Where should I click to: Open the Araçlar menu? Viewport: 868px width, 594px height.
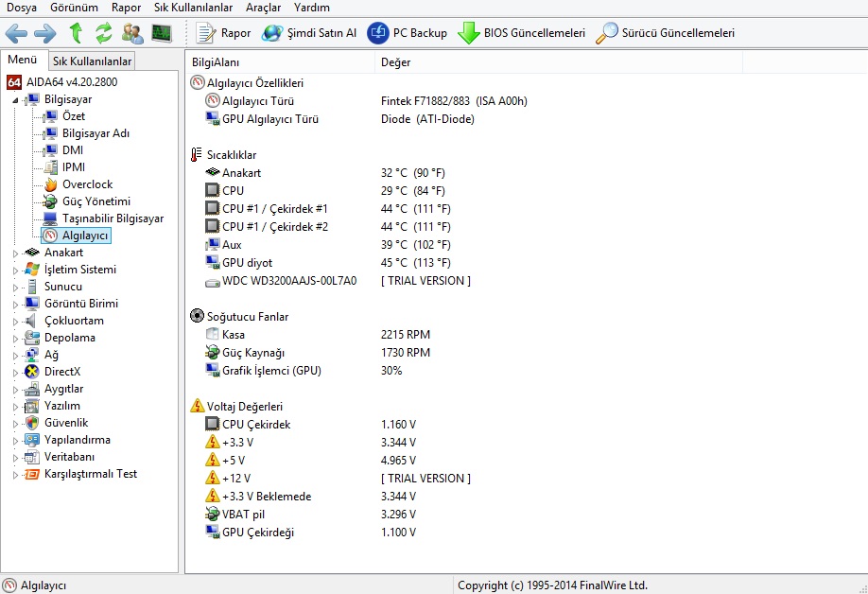(x=264, y=8)
